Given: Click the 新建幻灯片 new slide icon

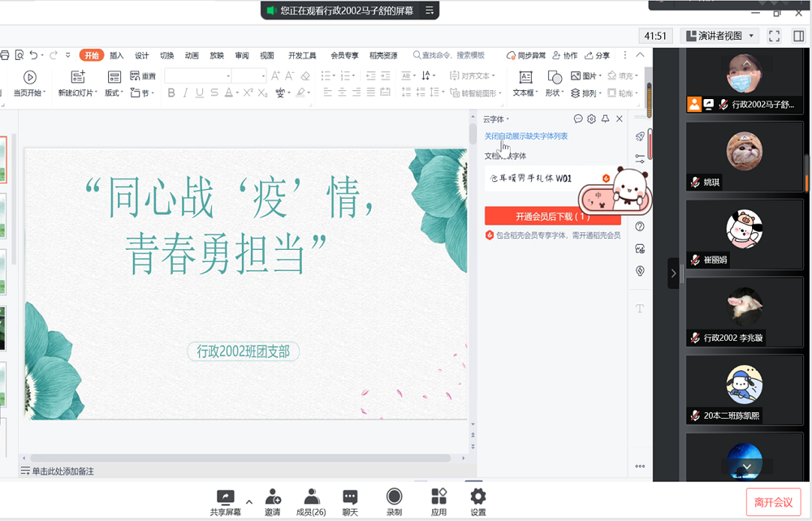Looking at the screenshot, I should click(x=78, y=77).
